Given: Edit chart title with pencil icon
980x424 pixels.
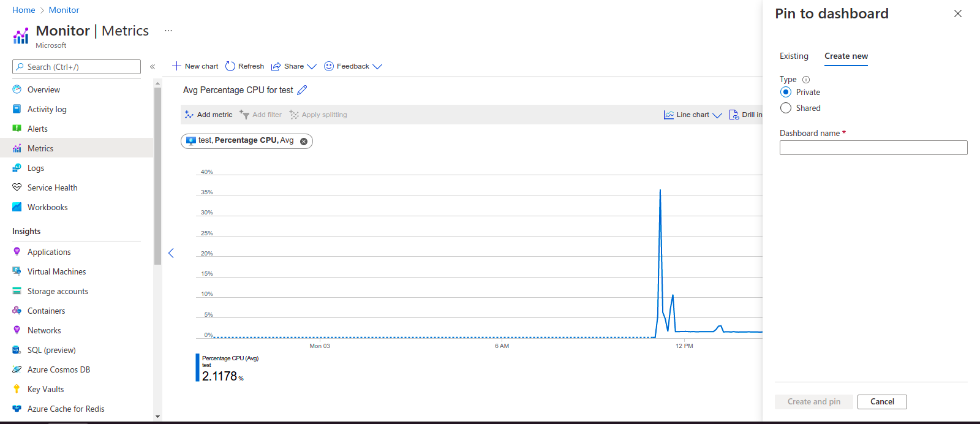Looking at the screenshot, I should (302, 90).
